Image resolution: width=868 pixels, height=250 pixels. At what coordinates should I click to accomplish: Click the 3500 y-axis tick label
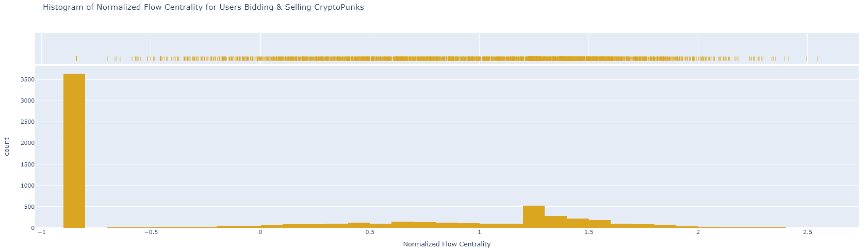(27, 80)
